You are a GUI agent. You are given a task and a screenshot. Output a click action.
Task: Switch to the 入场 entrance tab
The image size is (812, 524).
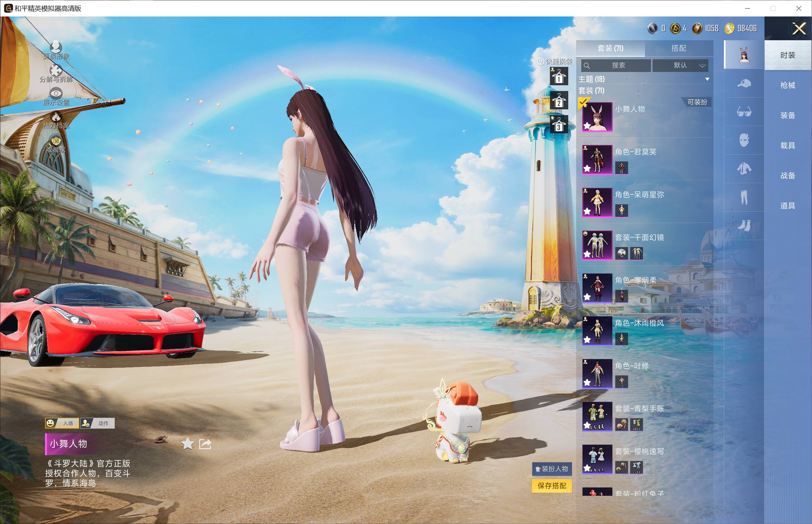[x=62, y=423]
